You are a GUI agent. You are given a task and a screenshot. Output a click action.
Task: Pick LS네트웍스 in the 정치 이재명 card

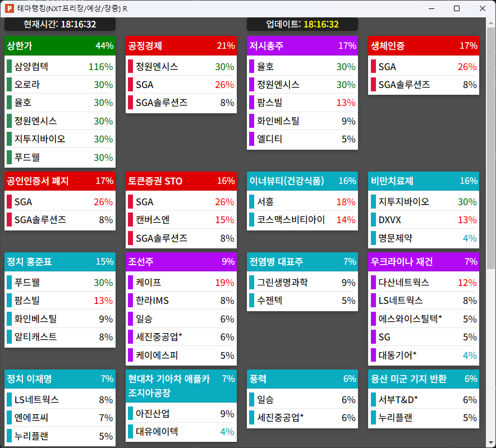pyautogui.click(x=60, y=400)
